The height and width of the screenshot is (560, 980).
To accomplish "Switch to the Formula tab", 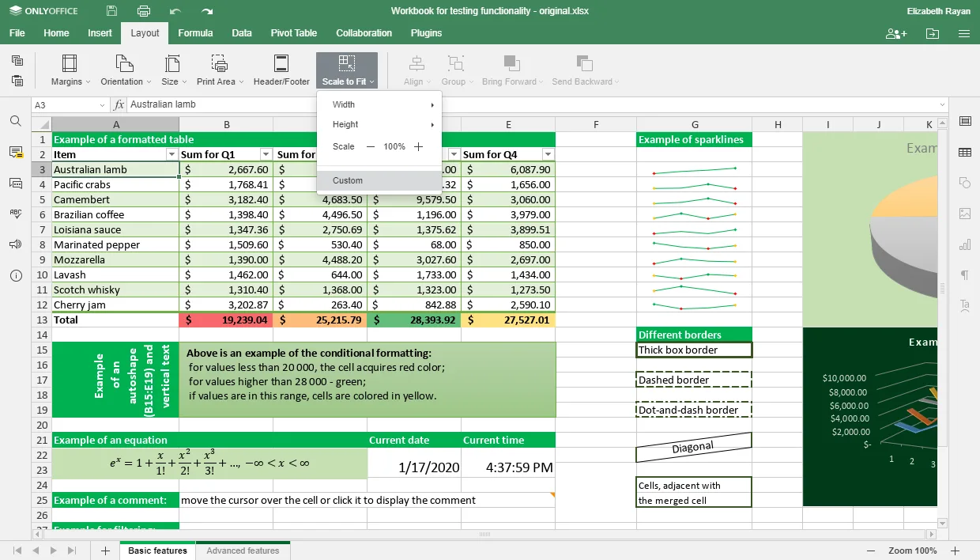I will [x=195, y=33].
